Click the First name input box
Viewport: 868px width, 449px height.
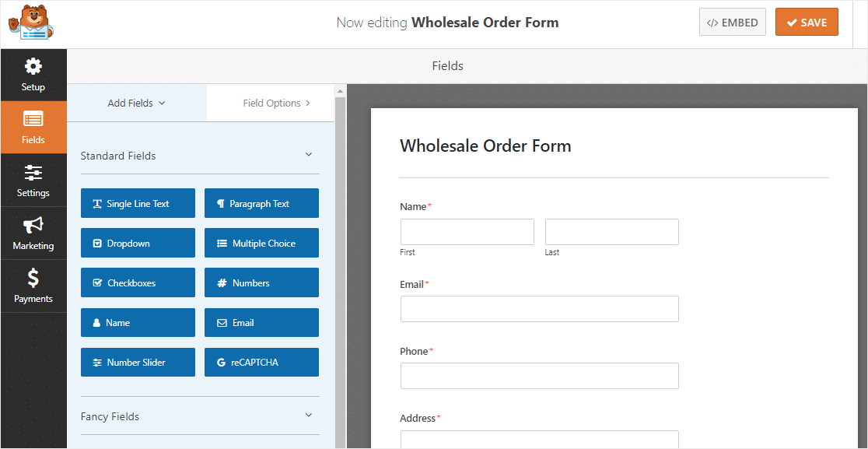467,232
